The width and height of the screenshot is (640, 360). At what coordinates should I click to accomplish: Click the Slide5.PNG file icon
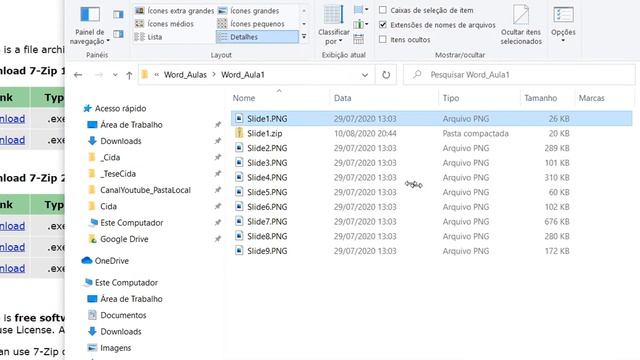tap(239, 192)
